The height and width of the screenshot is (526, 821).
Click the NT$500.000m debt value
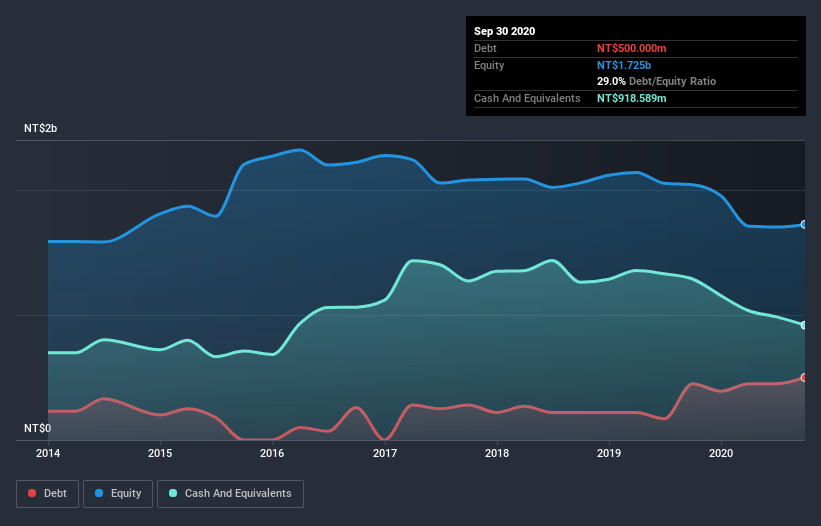[x=631, y=48]
